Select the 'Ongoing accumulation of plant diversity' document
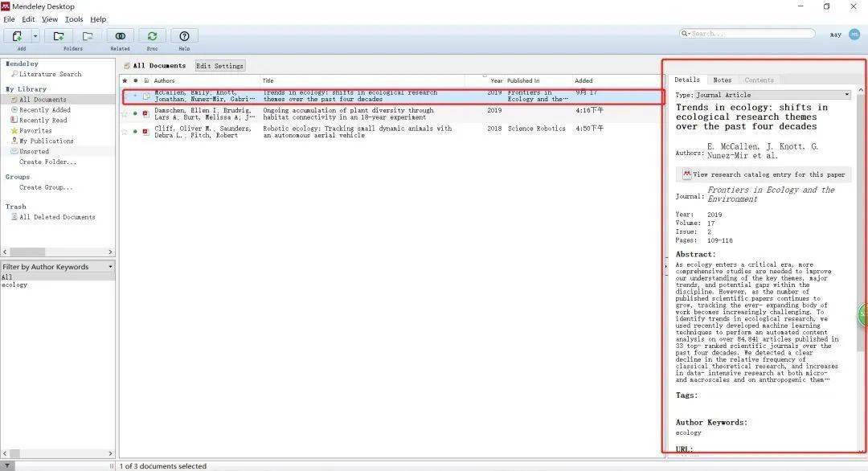Image resolution: width=868 pixels, height=471 pixels. point(392,114)
